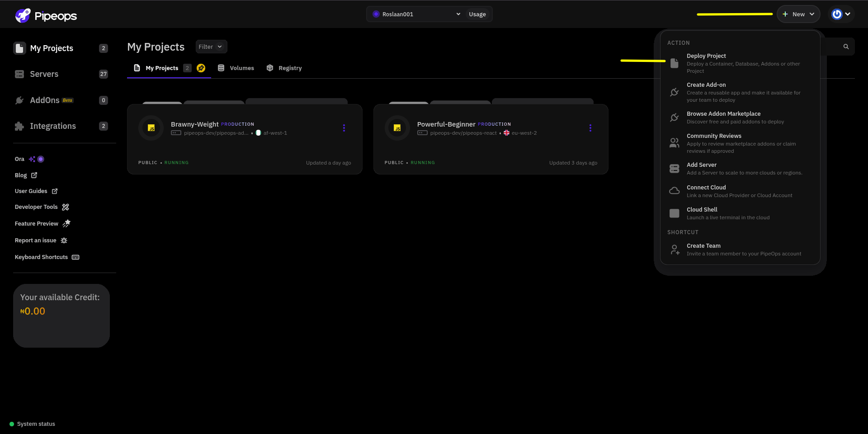The image size is (868, 434).
Task: Click the available credit card
Action: [61, 316]
